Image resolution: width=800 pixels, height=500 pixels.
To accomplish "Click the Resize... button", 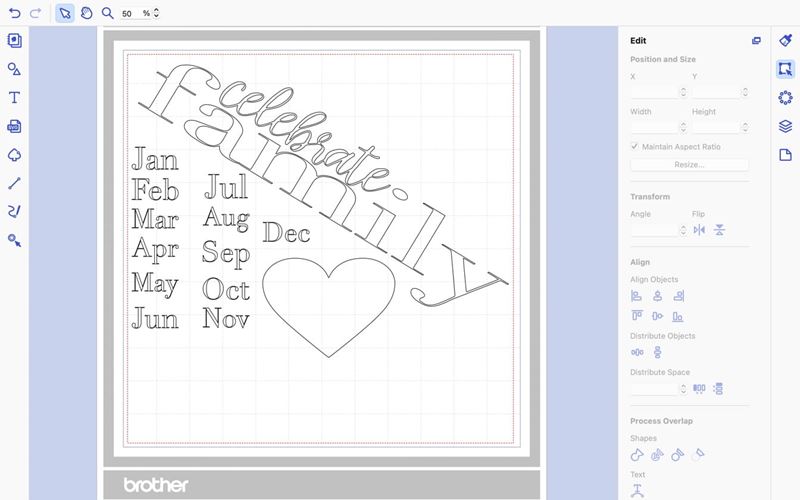I will coord(689,164).
